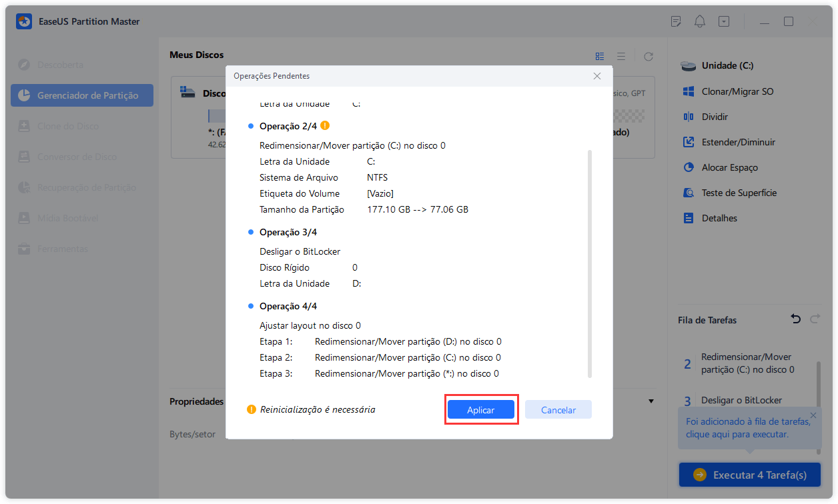Click Etapa 1 Redimensionar/Mover partição (D:) row
Image resolution: width=838 pixels, height=504 pixels.
(380, 341)
